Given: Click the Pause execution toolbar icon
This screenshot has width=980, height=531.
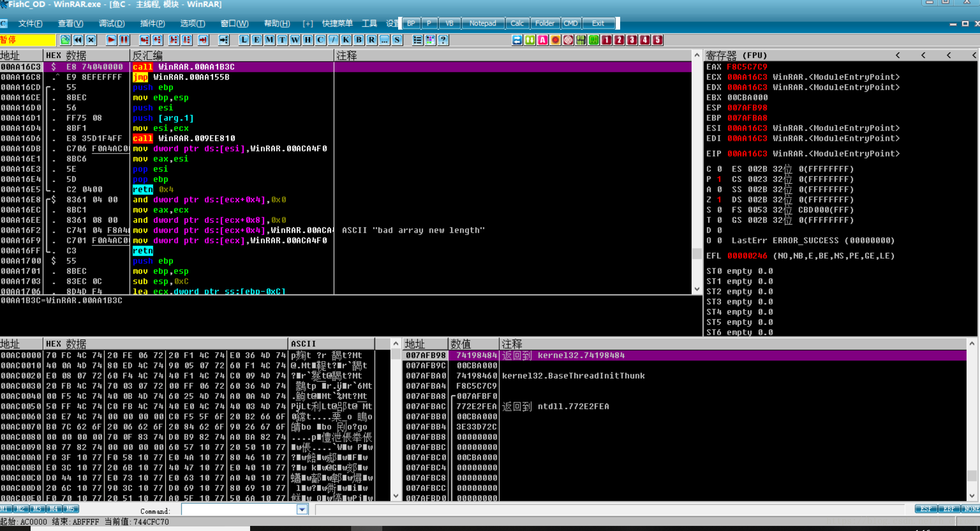Looking at the screenshot, I should point(124,40).
